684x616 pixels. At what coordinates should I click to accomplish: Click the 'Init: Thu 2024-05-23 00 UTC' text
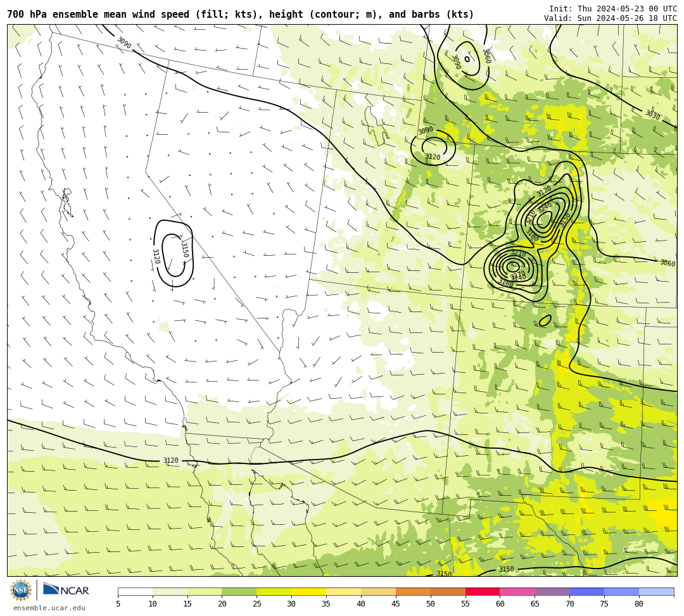613,9
